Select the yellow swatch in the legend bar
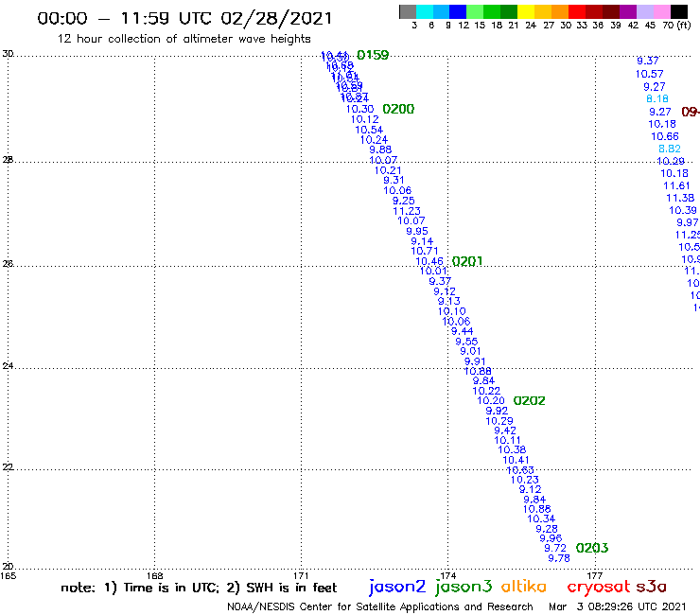The image size is (700, 615). 526,11
